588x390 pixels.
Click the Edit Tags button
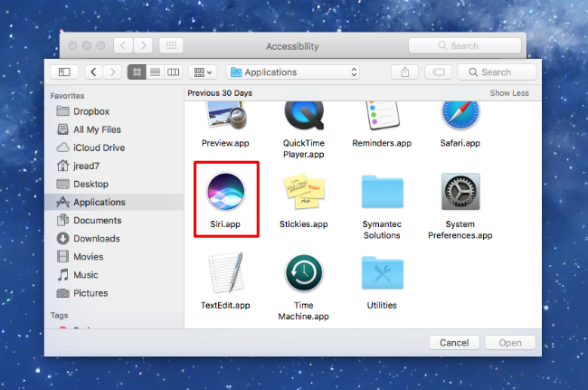(x=438, y=72)
